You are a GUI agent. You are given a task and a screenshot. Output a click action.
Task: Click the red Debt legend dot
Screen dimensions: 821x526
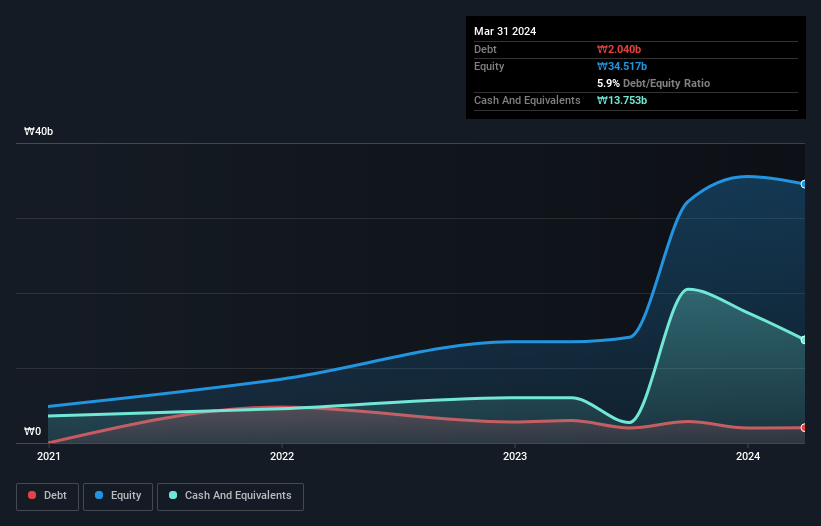coord(32,495)
